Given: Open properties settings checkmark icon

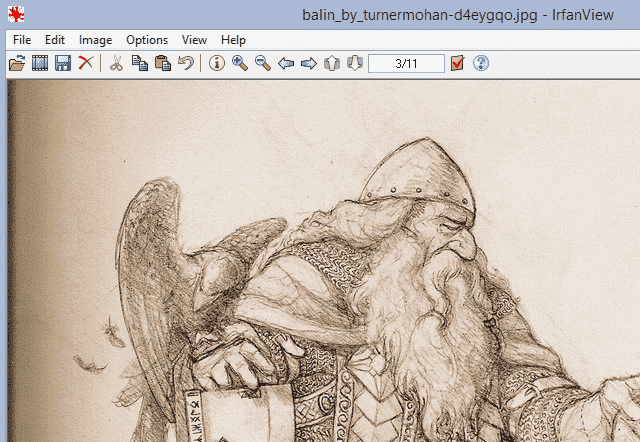Looking at the screenshot, I should [x=458, y=63].
